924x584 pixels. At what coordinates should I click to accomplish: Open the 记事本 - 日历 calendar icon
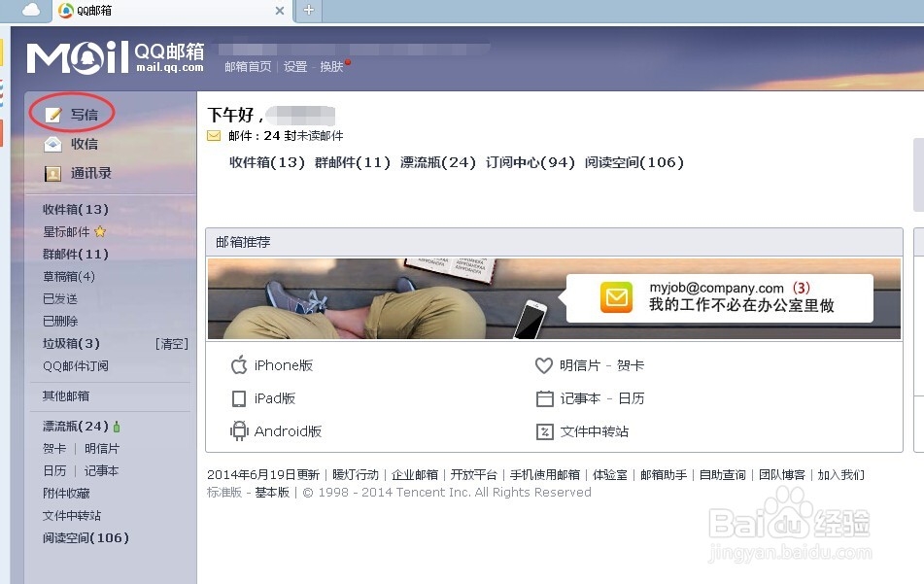tap(544, 398)
